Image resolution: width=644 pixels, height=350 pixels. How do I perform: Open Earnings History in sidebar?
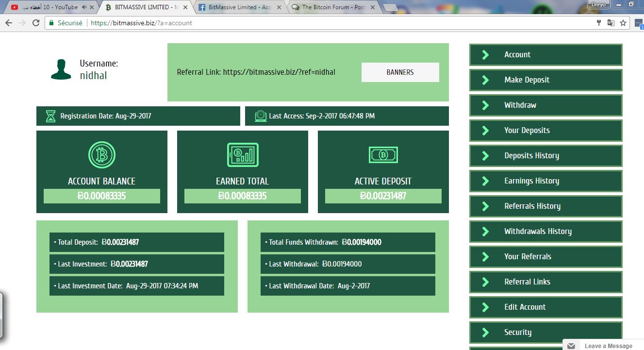[x=545, y=181]
